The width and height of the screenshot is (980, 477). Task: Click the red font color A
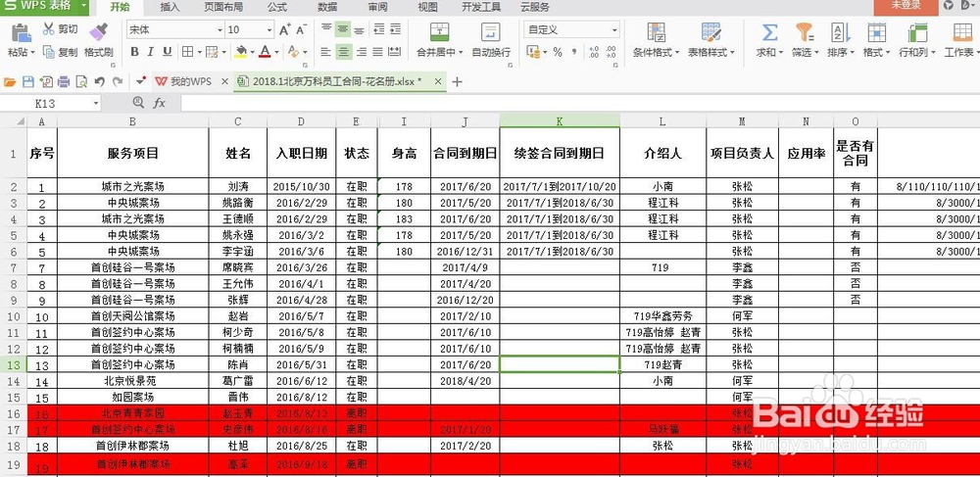(x=266, y=52)
